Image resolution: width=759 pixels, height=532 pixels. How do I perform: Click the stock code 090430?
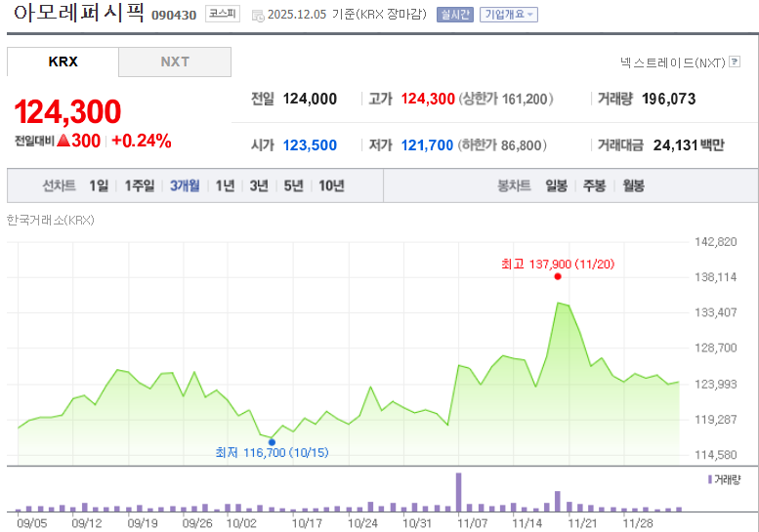click(x=174, y=16)
